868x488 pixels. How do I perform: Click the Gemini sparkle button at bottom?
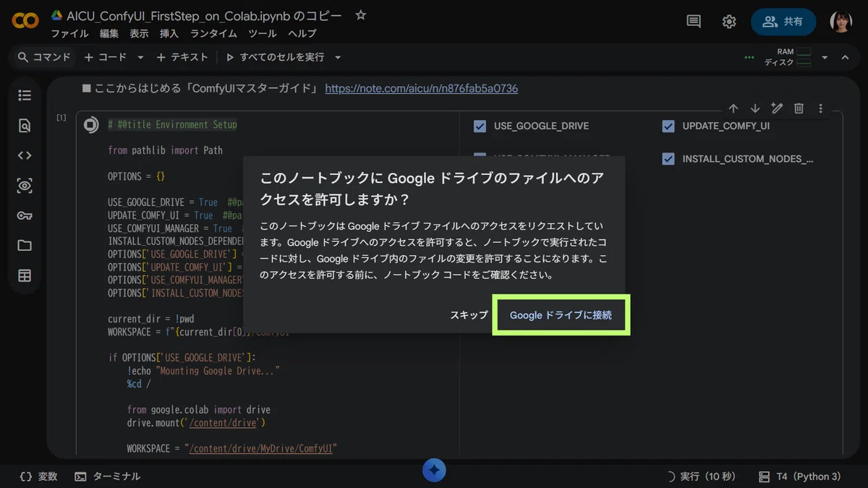pyautogui.click(x=434, y=471)
